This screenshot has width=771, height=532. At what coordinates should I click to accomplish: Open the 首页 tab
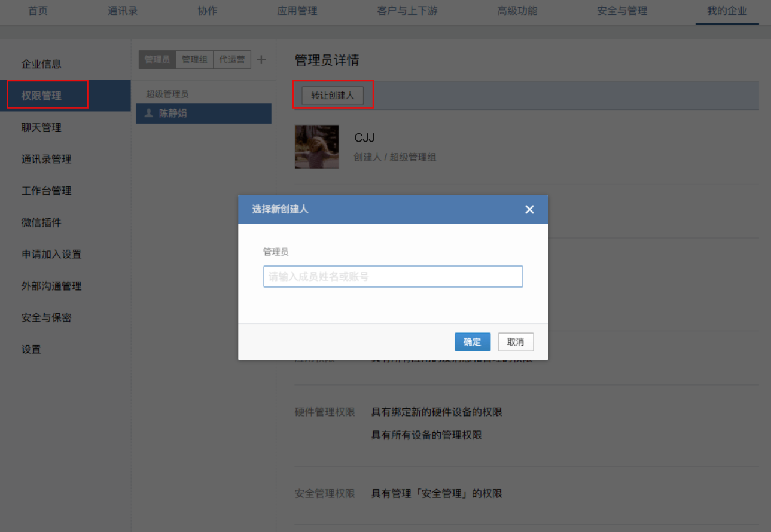pos(38,11)
